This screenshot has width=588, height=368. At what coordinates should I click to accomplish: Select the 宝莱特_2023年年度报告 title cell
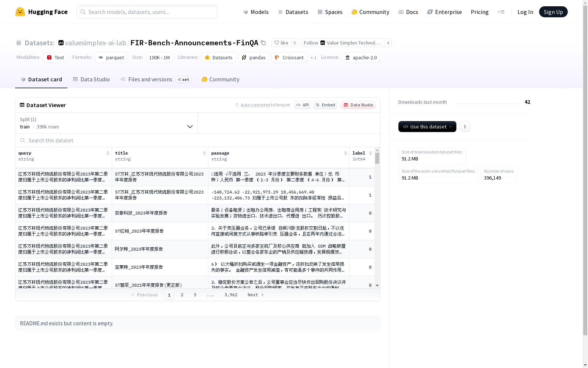[x=160, y=267]
